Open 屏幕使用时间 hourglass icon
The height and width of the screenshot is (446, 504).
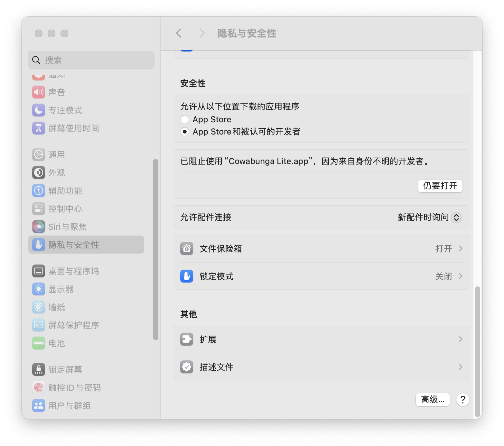tap(39, 128)
